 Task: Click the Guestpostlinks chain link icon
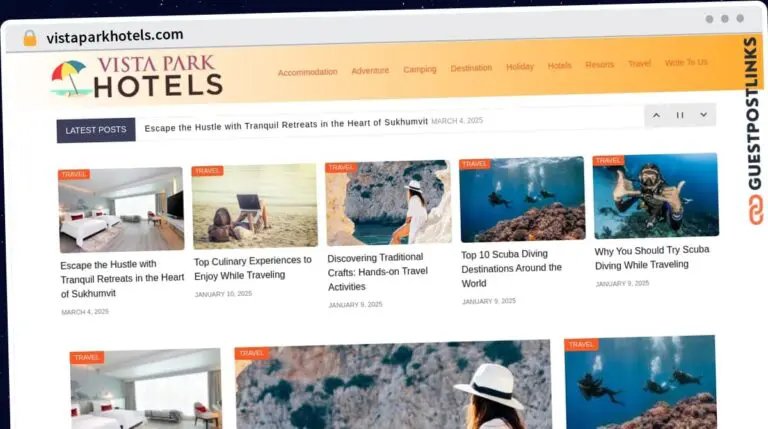(755, 210)
